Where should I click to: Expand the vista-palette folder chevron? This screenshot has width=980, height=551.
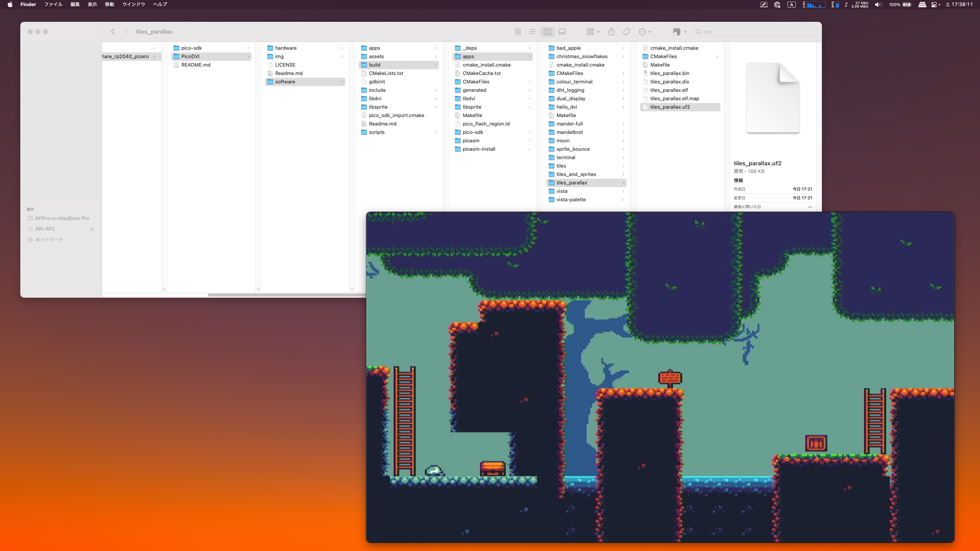pyautogui.click(x=623, y=200)
